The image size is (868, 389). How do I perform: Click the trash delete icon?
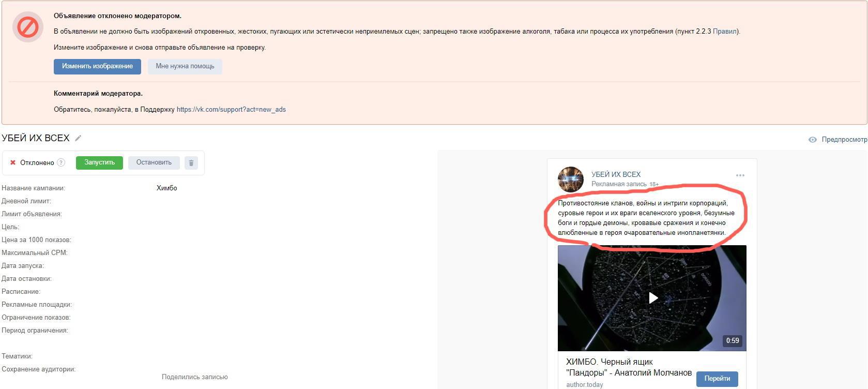tap(191, 162)
